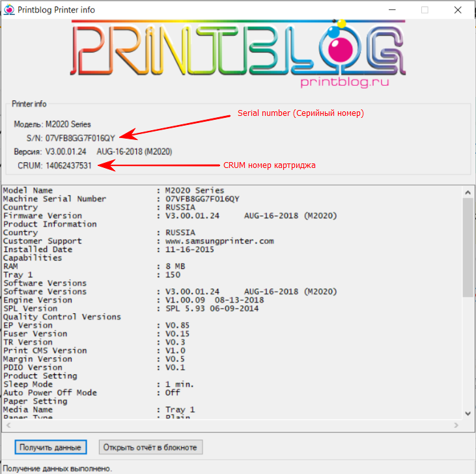Click the S/N value 07VFB8GG7F016QY
476x474 pixels.
(80, 137)
